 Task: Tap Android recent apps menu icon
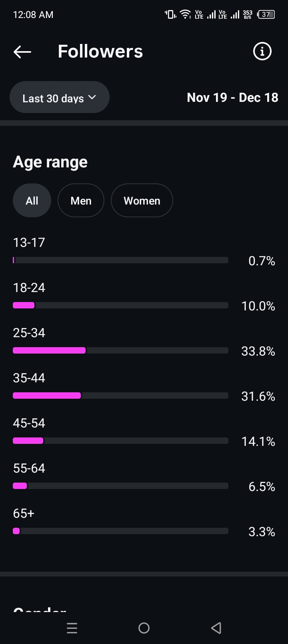72,628
